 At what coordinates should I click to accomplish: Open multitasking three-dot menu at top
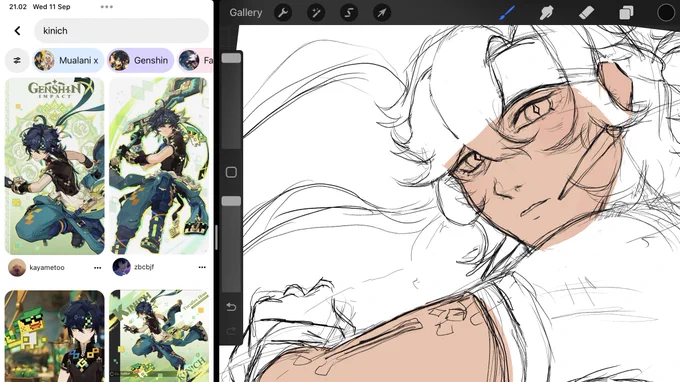coord(107,7)
